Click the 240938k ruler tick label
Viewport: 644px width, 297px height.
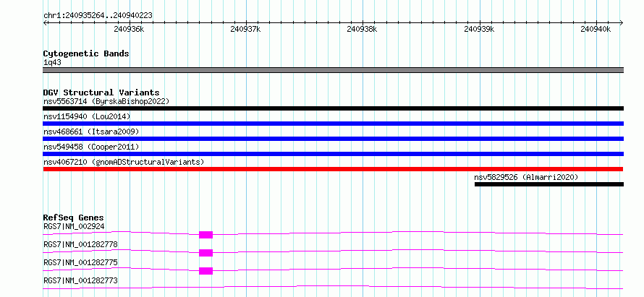(x=362, y=29)
